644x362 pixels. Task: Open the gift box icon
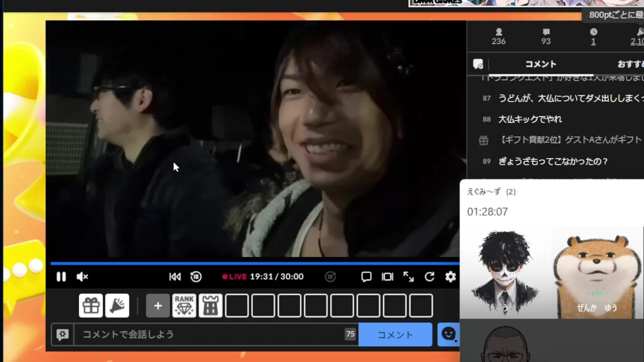click(91, 306)
